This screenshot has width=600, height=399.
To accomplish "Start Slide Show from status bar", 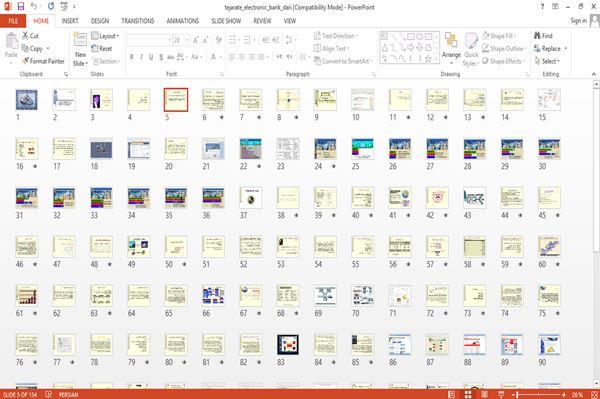I will [x=501, y=394].
